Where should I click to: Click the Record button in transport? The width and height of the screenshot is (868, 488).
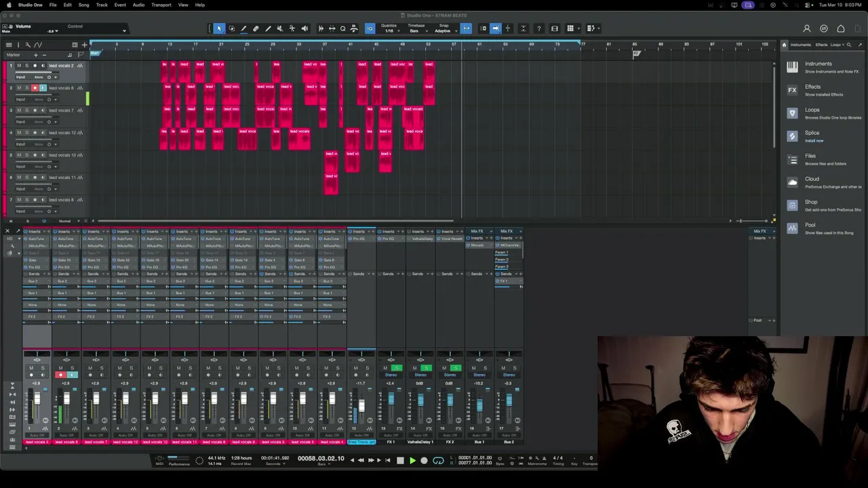425,461
